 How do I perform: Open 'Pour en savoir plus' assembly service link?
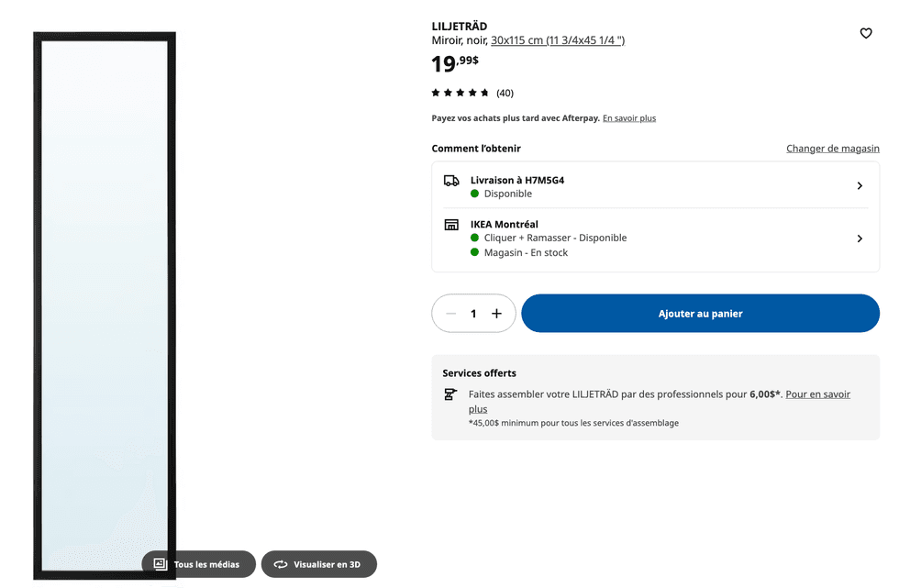pos(817,394)
